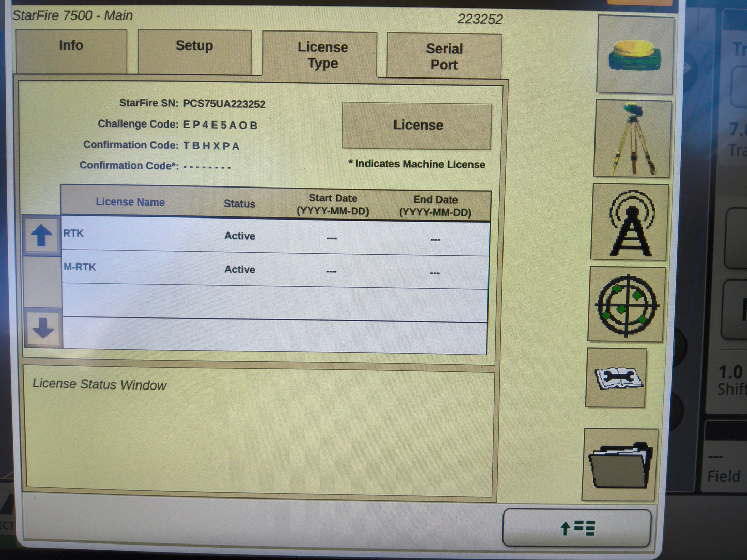Select the License Type tab
Viewport: 747px width, 560px height.
(321, 55)
